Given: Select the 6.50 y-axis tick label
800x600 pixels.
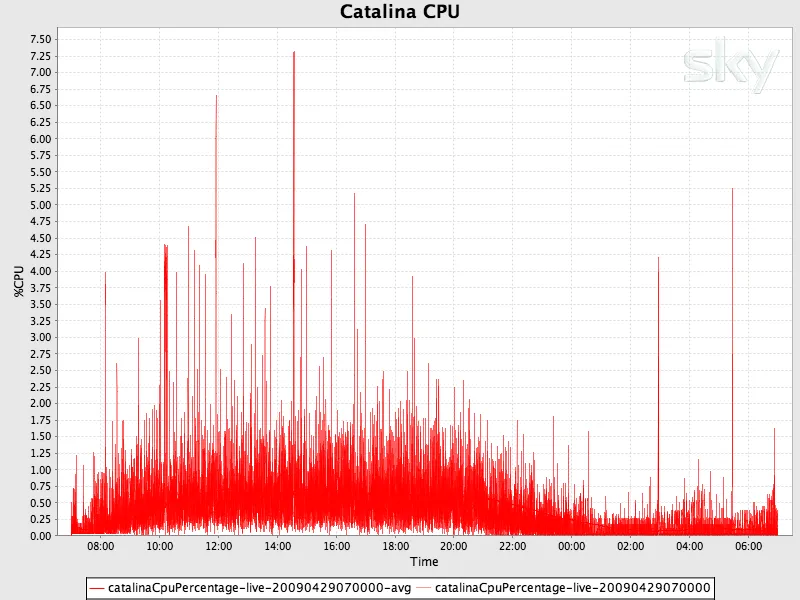Looking at the screenshot, I should 41,106.
